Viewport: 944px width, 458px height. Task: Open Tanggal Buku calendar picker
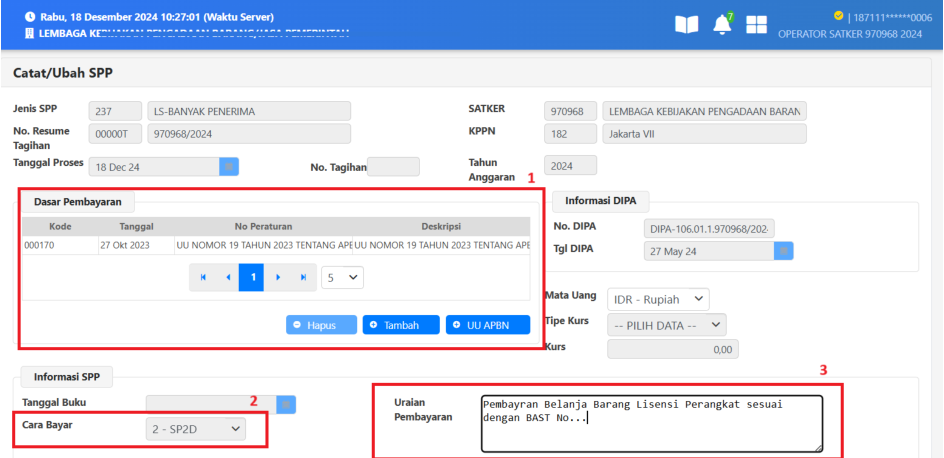click(286, 404)
